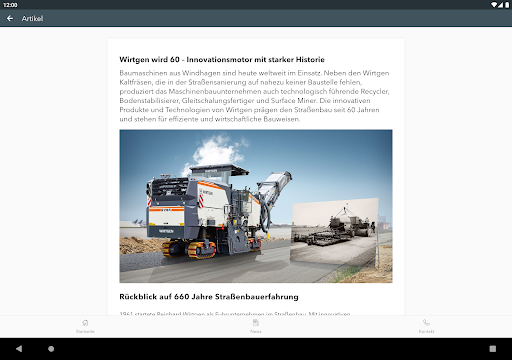
Task: Tap the Android recents square button
Action: pos(493,349)
